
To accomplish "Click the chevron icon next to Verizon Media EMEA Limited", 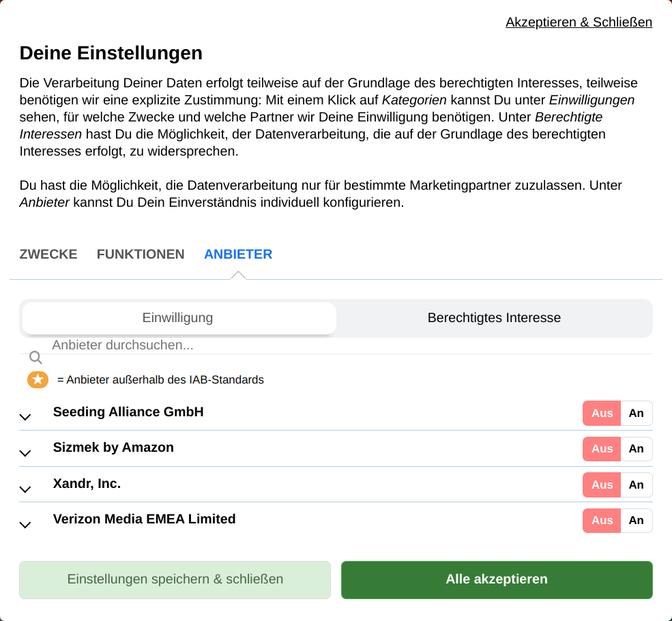I will (25, 525).
